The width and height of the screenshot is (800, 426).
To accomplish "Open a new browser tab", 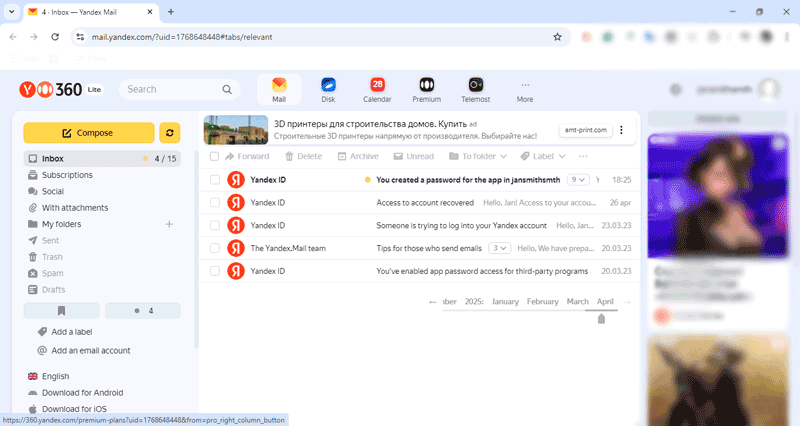I will [x=171, y=12].
